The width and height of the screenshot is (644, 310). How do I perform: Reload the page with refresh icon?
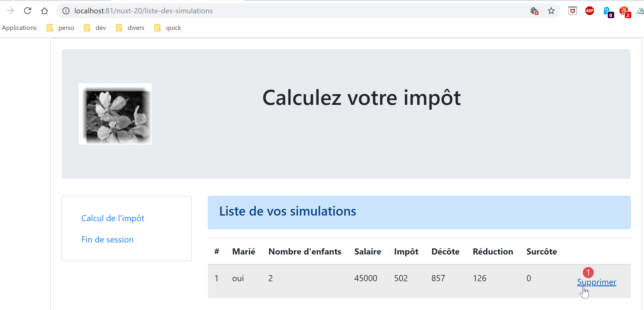pyautogui.click(x=27, y=11)
